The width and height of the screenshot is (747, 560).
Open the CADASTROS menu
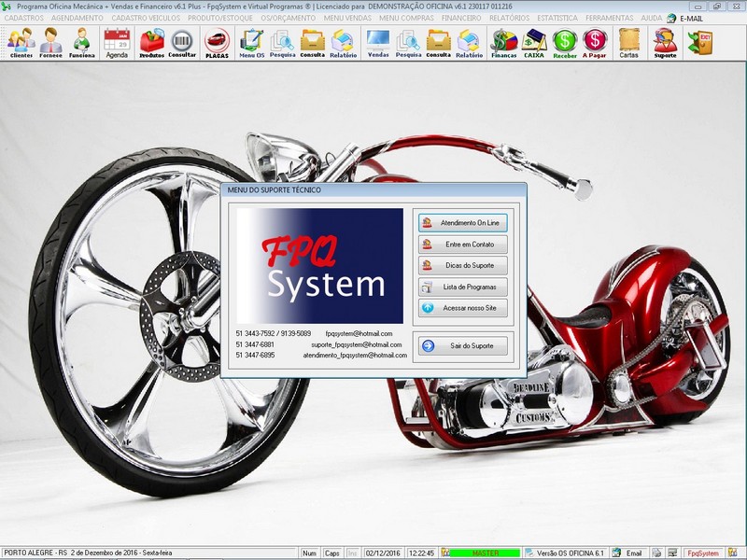click(24, 18)
